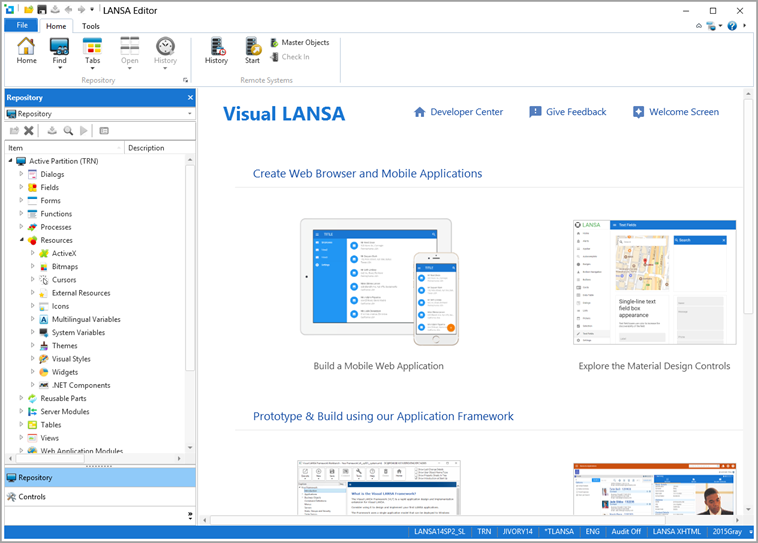Click the Description column header
The image size is (758, 543).
(160, 148)
